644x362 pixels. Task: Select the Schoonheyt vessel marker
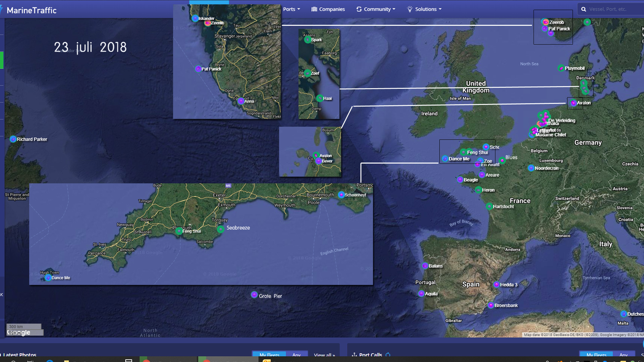(341, 195)
